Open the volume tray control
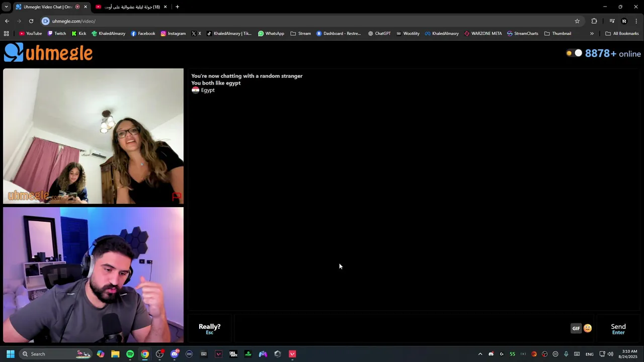This screenshot has width=644, height=362. pos(610,354)
